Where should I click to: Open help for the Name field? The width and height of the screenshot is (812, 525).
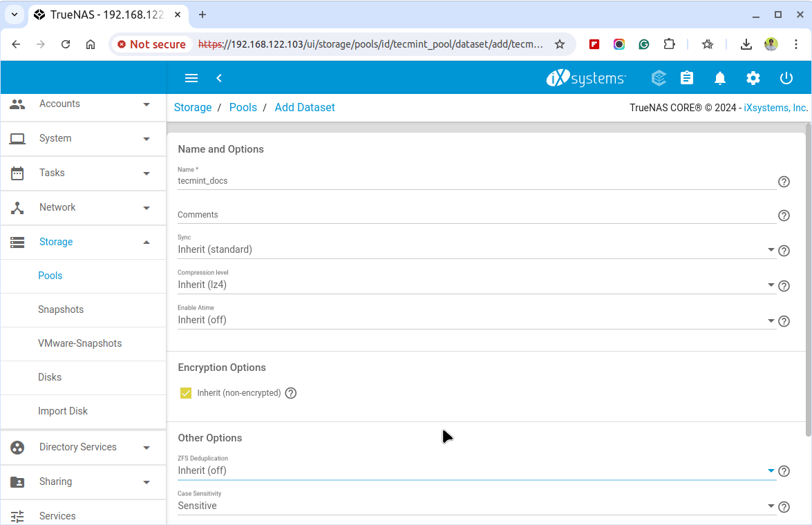pyautogui.click(x=784, y=182)
